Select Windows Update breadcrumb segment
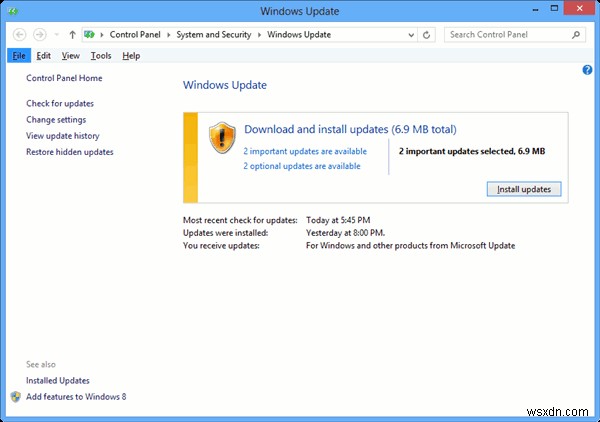600x422 pixels. pos(299,35)
